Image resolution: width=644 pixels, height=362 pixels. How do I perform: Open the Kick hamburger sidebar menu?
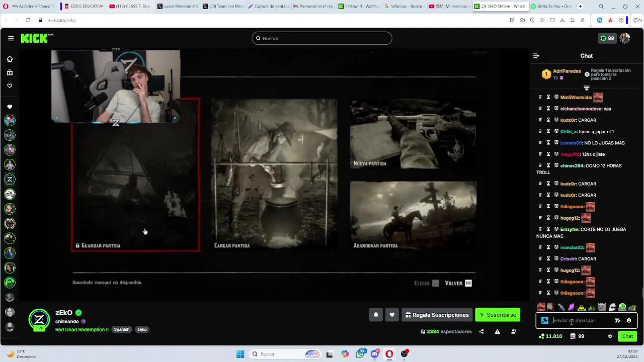[11, 38]
